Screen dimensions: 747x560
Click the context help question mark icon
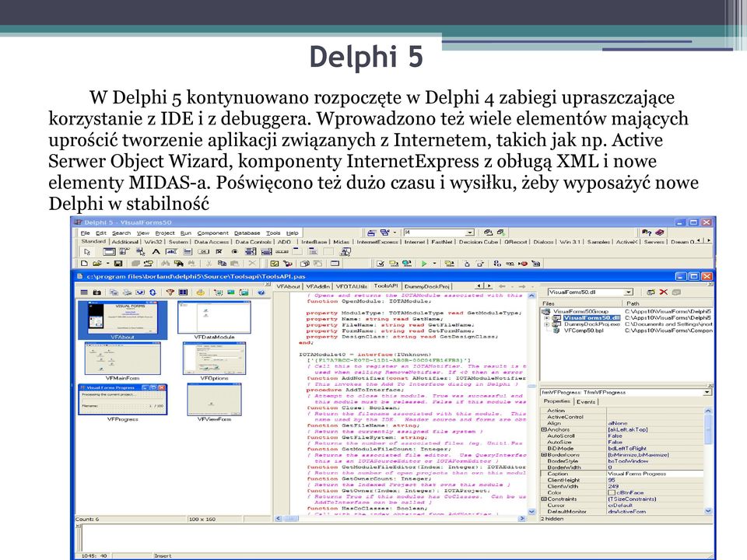(x=647, y=233)
